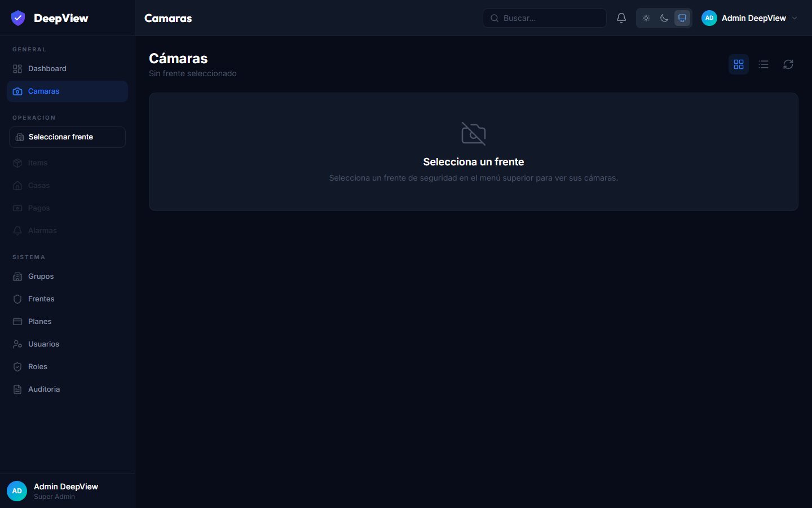Click the AD avatar in top bar
The image size is (812, 508).
click(709, 18)
